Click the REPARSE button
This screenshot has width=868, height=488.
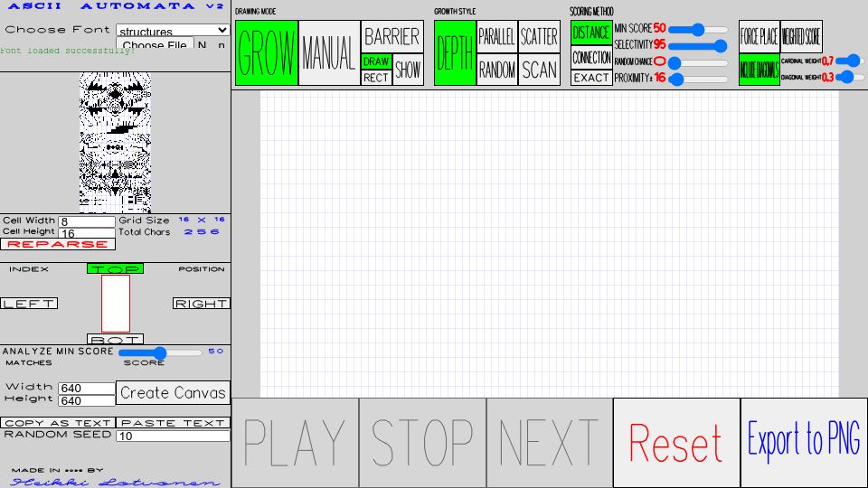pos(58,245)
